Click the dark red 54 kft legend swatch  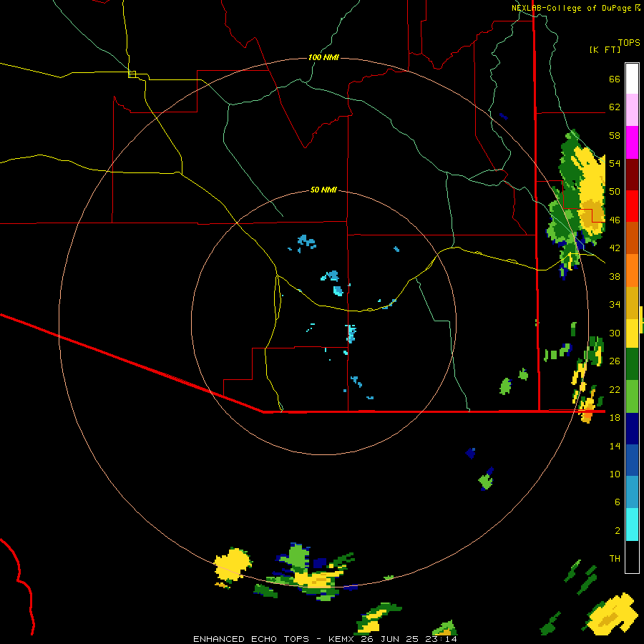pos(632,174)
